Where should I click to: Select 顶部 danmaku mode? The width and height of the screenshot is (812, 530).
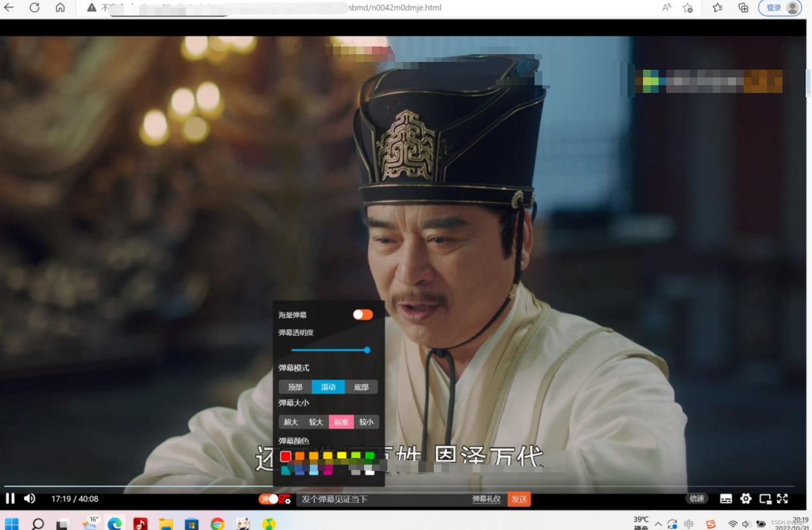point(295,387)
